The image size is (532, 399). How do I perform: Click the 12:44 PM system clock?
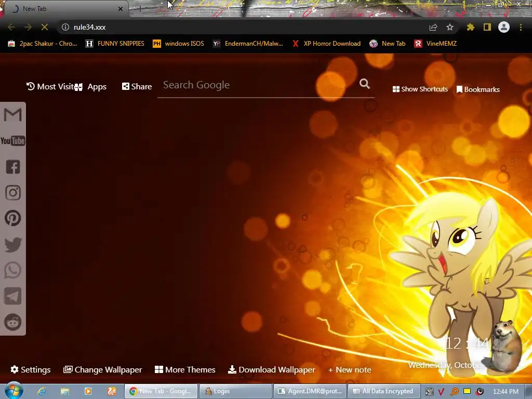(506, 392)
